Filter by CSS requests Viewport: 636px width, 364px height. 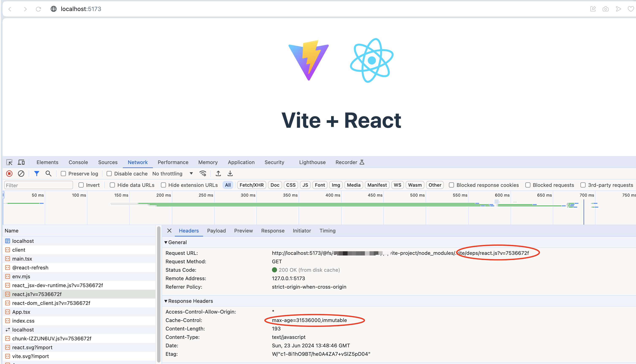click(x=291, y=185)
